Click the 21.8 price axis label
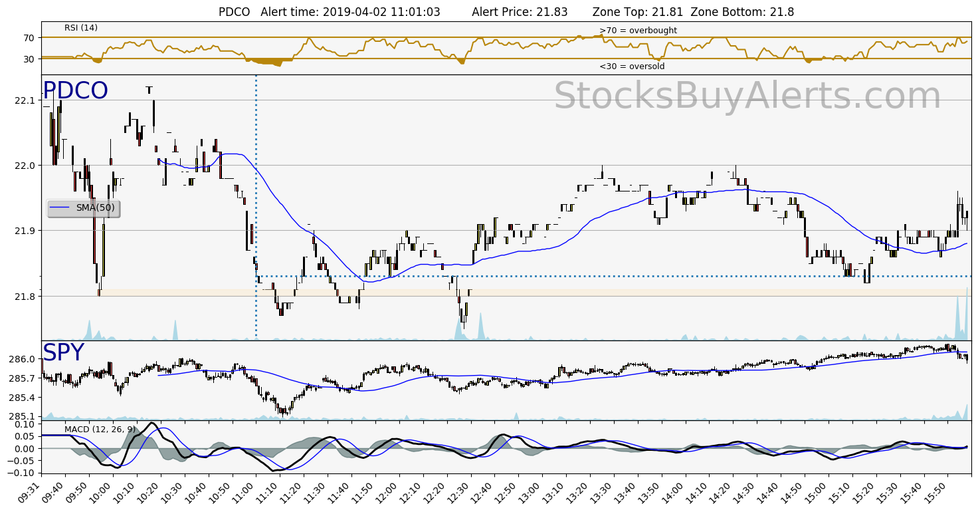Screen dimensions: 980x512 (x=25, y=296)
